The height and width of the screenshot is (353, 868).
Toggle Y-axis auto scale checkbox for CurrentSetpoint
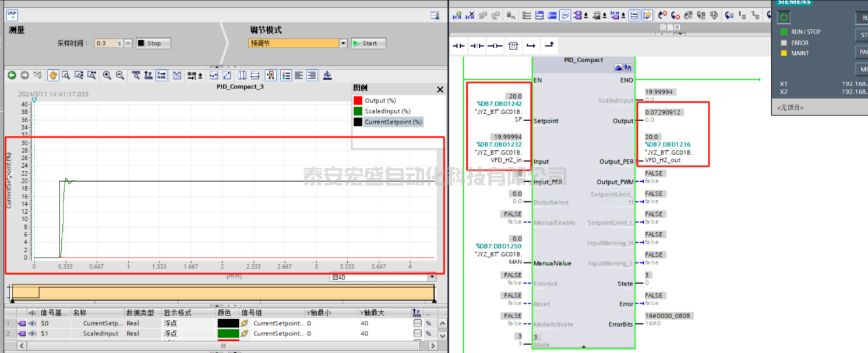coord(417,323)
